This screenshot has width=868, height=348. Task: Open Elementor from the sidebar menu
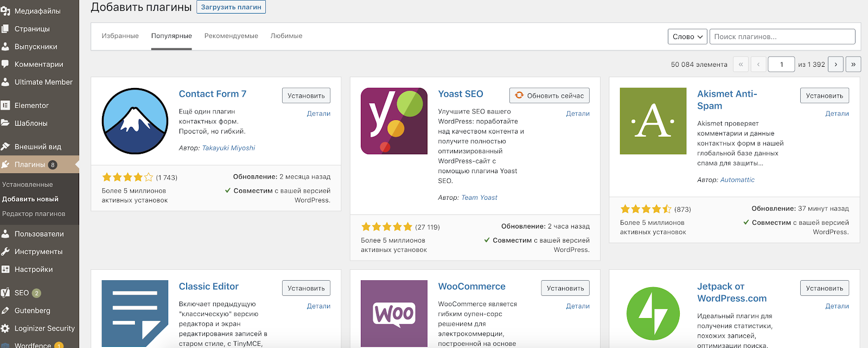tap(31, 105)
